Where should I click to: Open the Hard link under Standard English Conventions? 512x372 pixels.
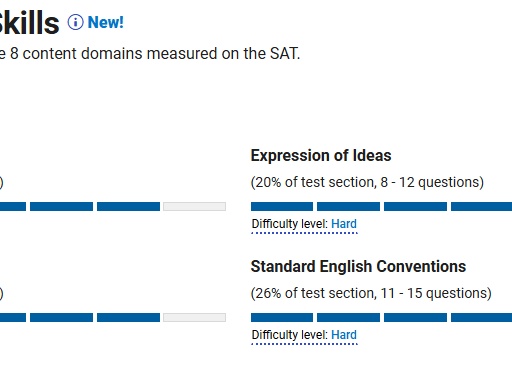[344, 335]
